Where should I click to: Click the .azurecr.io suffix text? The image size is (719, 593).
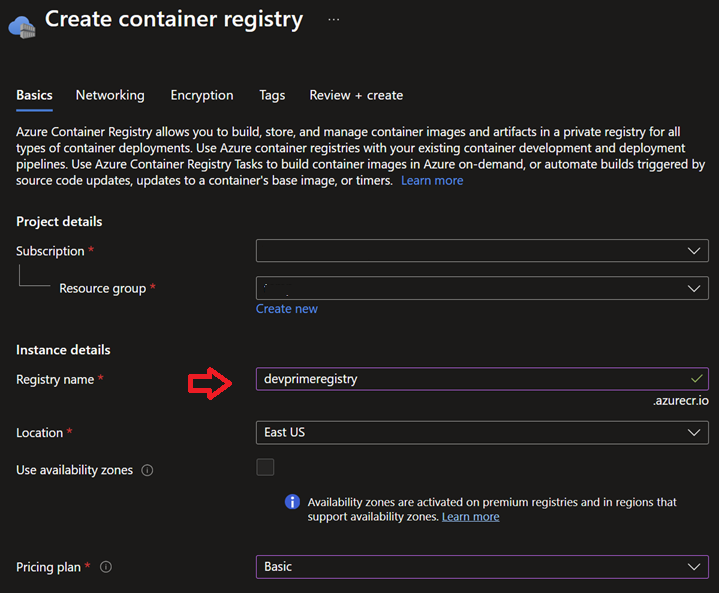(681, 400)
